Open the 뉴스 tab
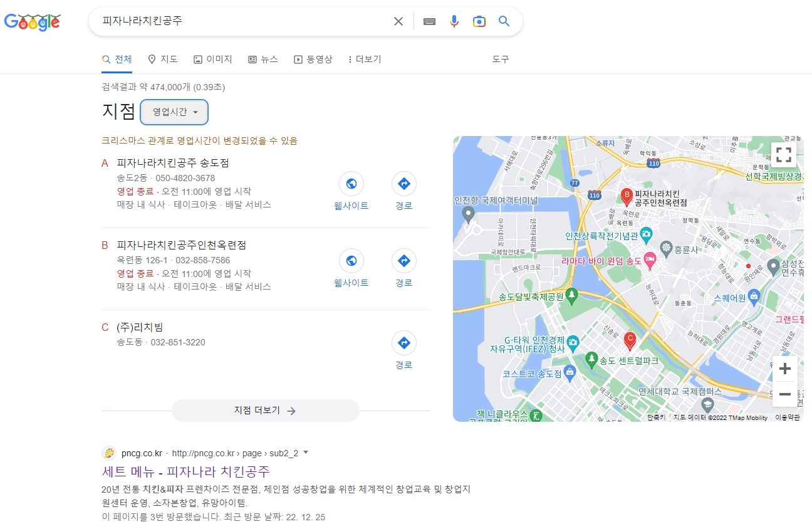 coord(263,59)
